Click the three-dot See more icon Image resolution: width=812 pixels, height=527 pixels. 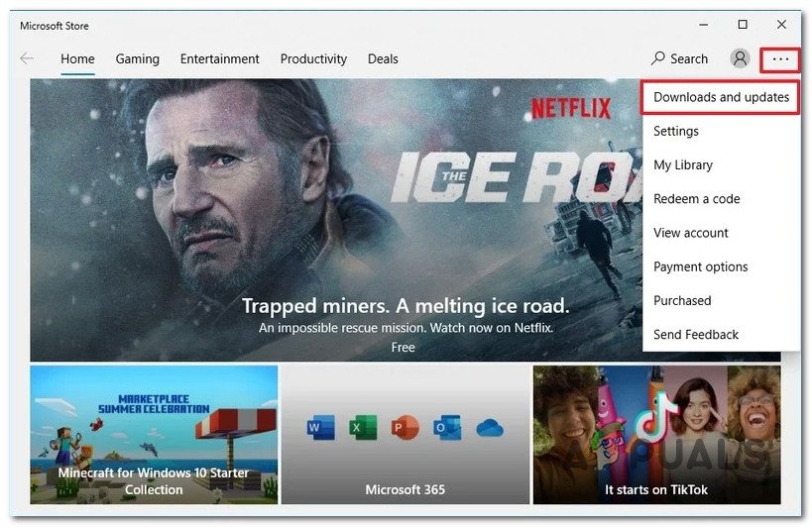coord(780,58)
